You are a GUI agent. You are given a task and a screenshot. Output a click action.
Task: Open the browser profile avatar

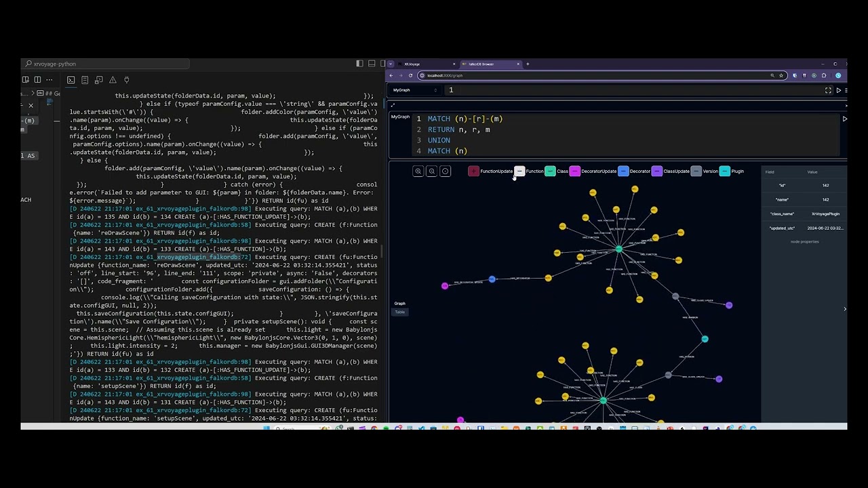pos(838,75)
